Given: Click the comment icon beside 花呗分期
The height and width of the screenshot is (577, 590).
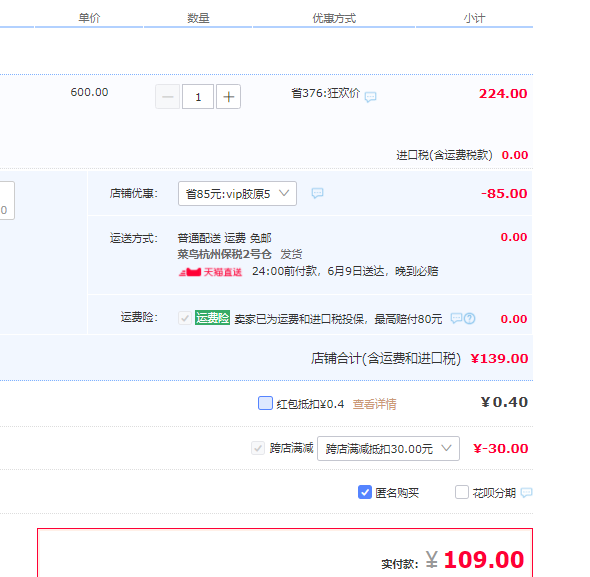Looking at the screenshot, I should (x=526, y=492).
